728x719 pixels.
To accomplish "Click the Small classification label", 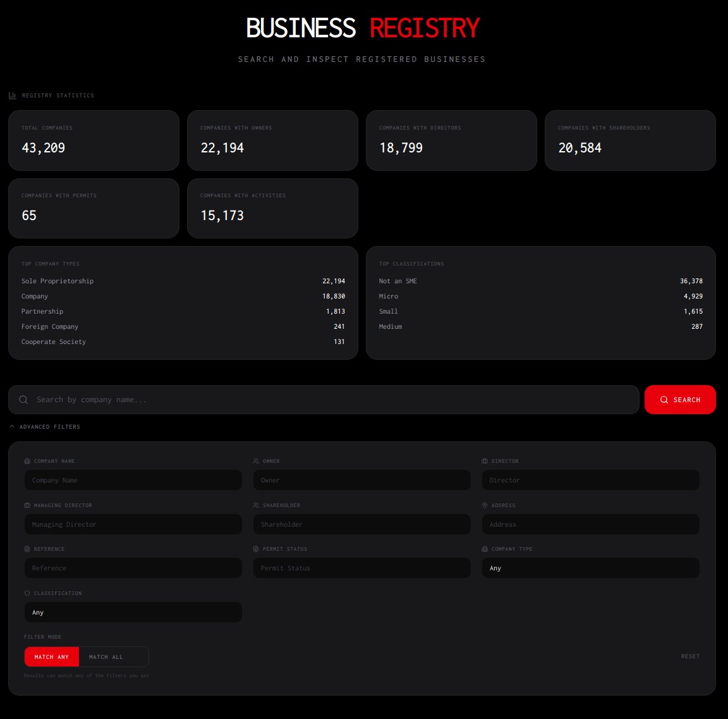I will click(388, 311).
